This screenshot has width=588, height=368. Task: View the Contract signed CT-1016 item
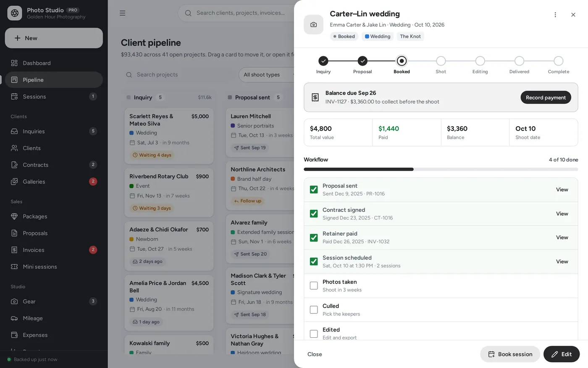pos(562,214)
